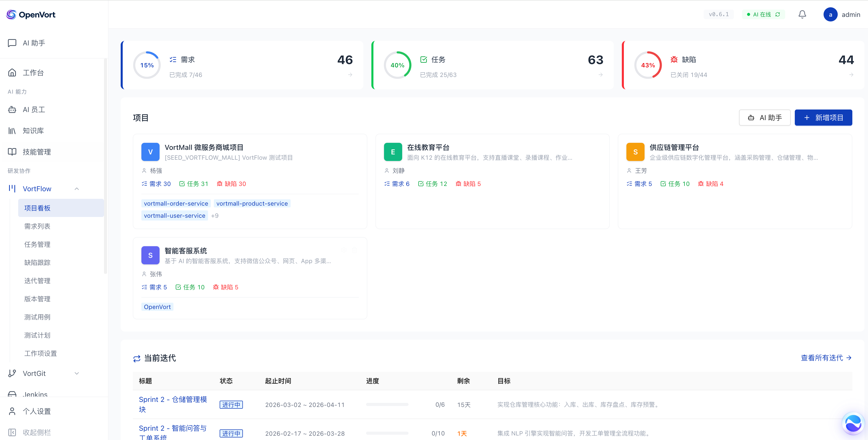Go to 迭代管理 in sidebar
This screenshot has width=868, height=440.
coord(37,281)
